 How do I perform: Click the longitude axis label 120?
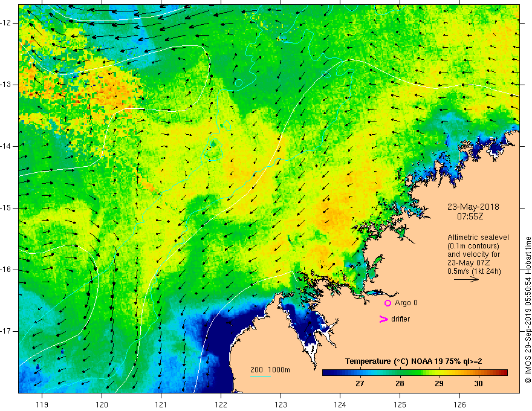pos(102,404)
